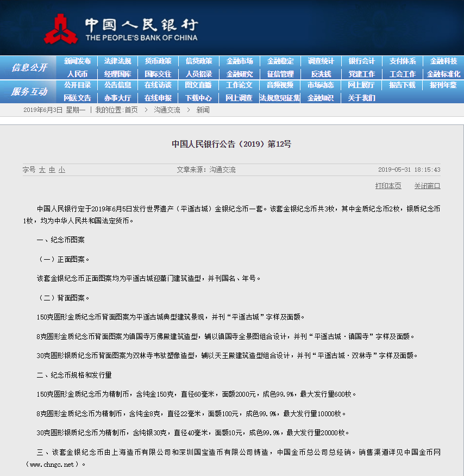Visit the 关于我们 page link

[361, 98]
